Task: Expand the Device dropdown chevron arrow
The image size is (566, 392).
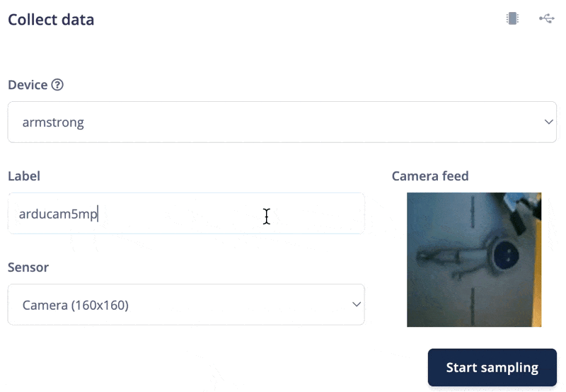Action: pos(548,122)
